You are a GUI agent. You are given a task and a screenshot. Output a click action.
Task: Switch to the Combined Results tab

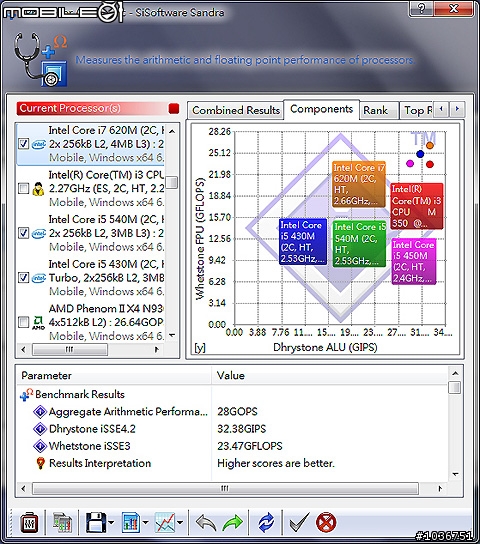(x=236, y=110)
